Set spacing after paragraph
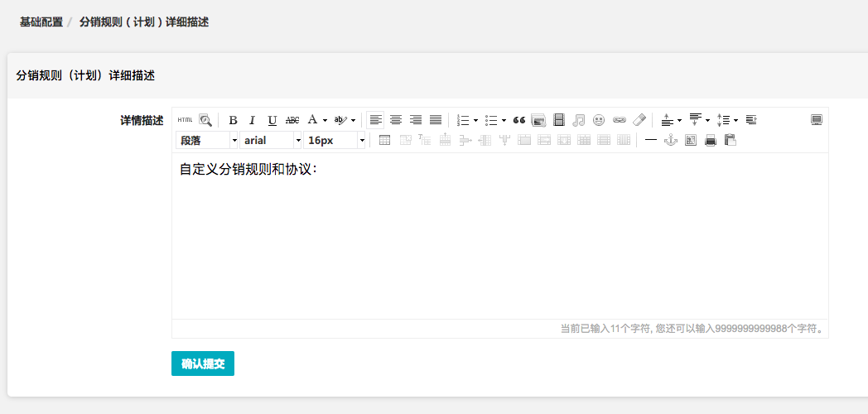This screenshot has height=414, width=868. (x=695, y=119)
